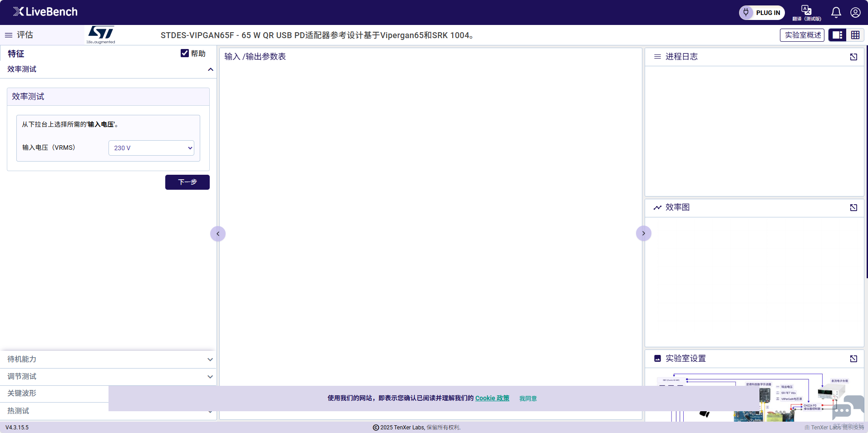Open the Cookie 政策 link
Screen dimensions: 868x433
click(x=492, y=398)
